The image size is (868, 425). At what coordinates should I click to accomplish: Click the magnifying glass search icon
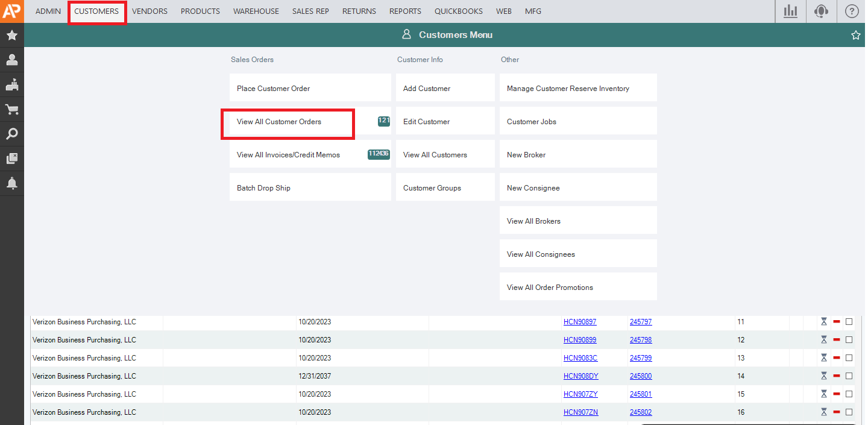tap(11, 134)
